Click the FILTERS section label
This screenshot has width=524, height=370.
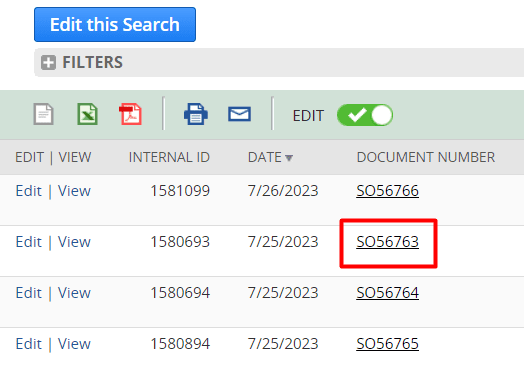93,63
